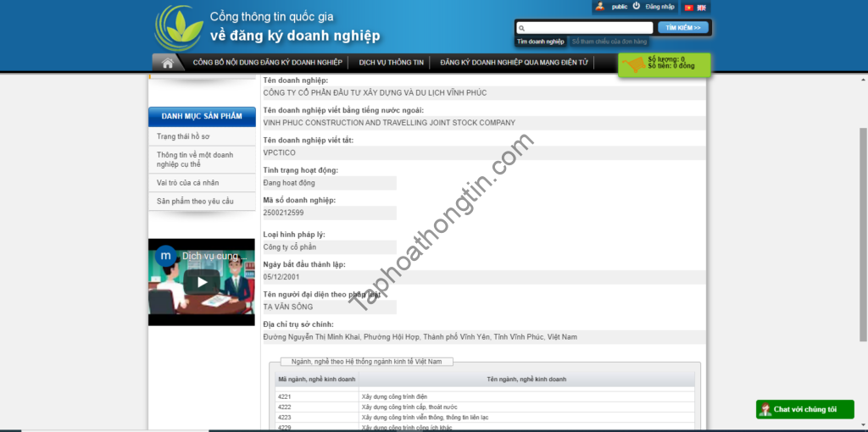Image resolution: width=868 pixels, height=432 pixels.
Task: Click the public user avatar icon
Action: pyautogui.click(x=600, y=7)
